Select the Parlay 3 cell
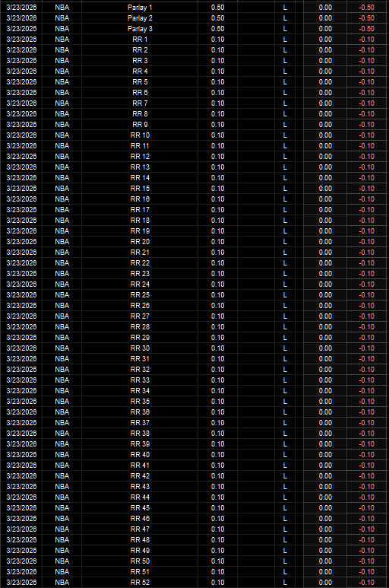Viewport: 389px width, 588px height. pyautogui.click(x=140, y=29)
